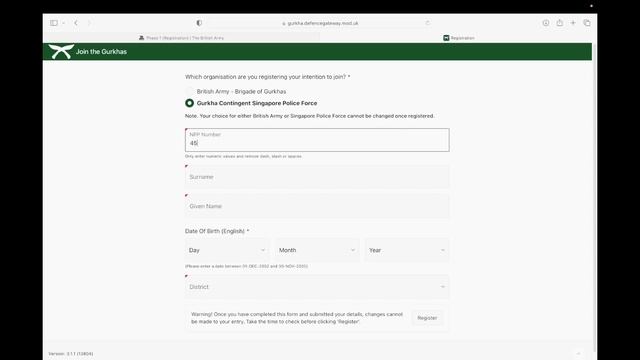Viewport: 640px width, 360px height.
Task: Click the Date Of Birth (English) label
Action: coord(217,231)
